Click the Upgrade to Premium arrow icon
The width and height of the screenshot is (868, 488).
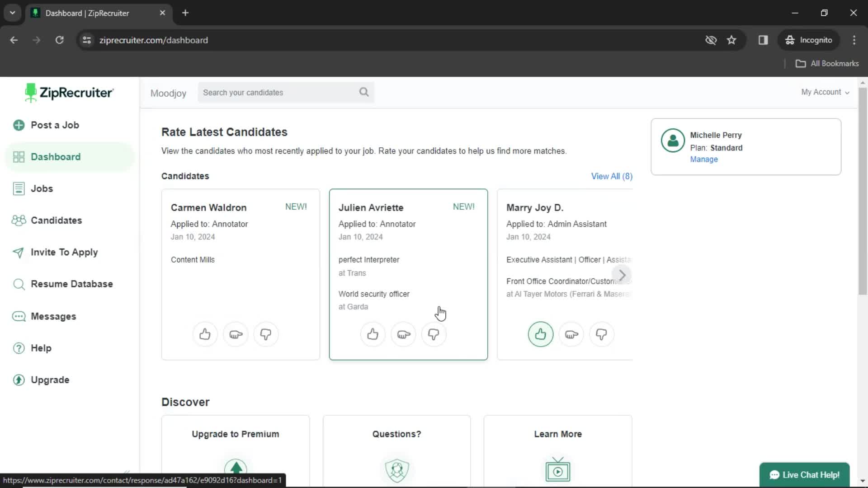point(236,469)
